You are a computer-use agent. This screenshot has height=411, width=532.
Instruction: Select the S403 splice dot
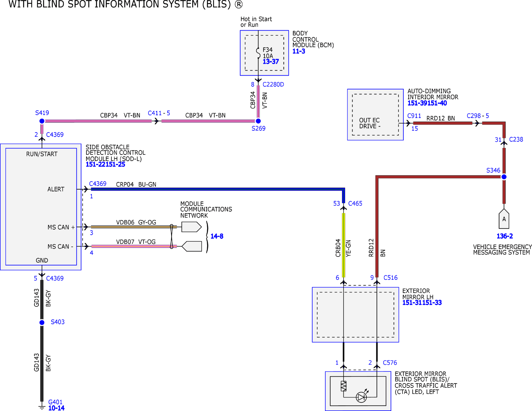[42, 323]
